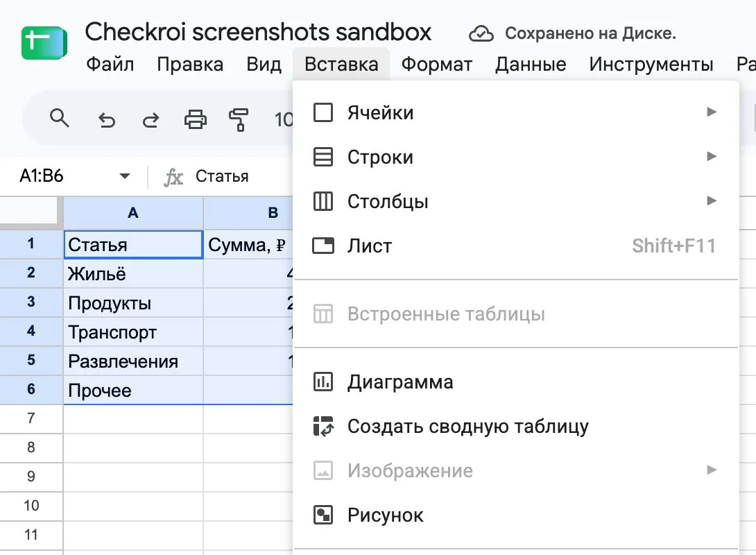The image size is (756, 555).
Task: Click the Google Sheets home logo
Action: pos(44,44)
